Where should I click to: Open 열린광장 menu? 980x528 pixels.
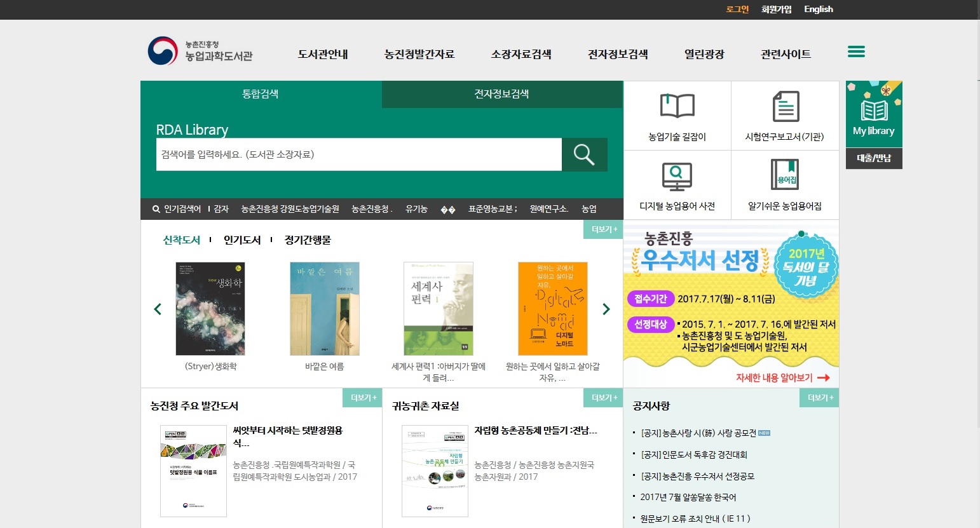tap(704, 55)
